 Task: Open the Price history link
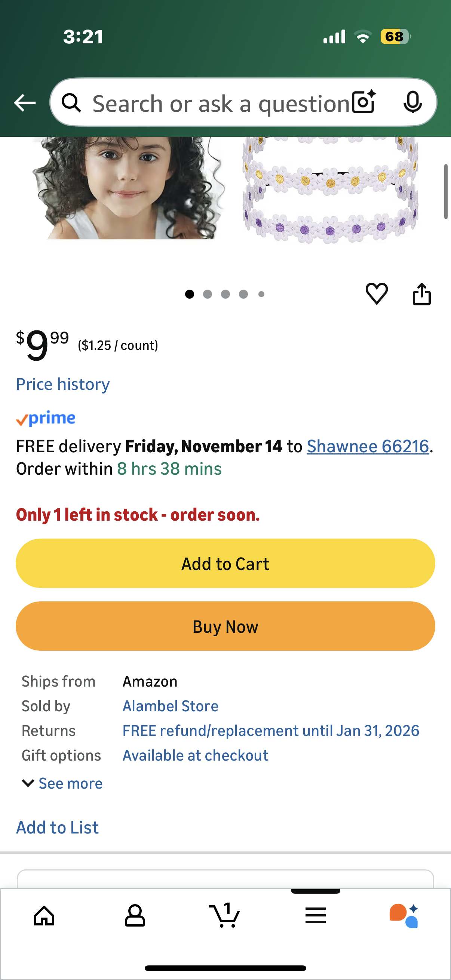63,384
